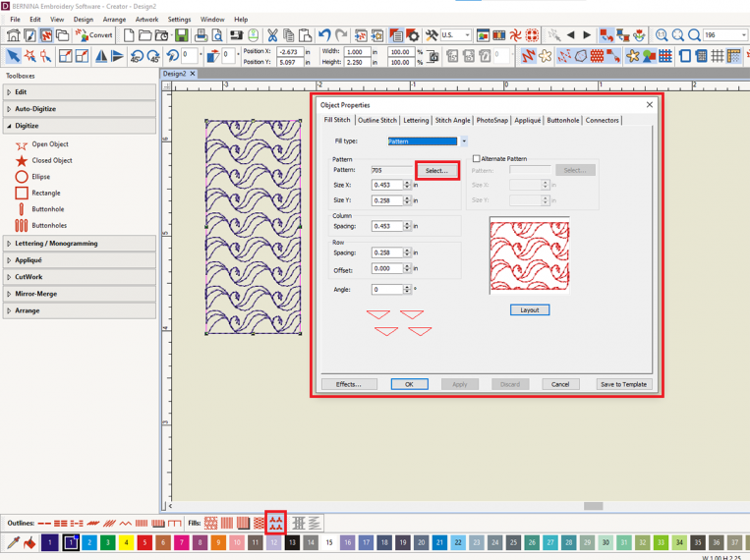Click the Save to Template button
Screen dimensions: 750x560
point(623,384)
